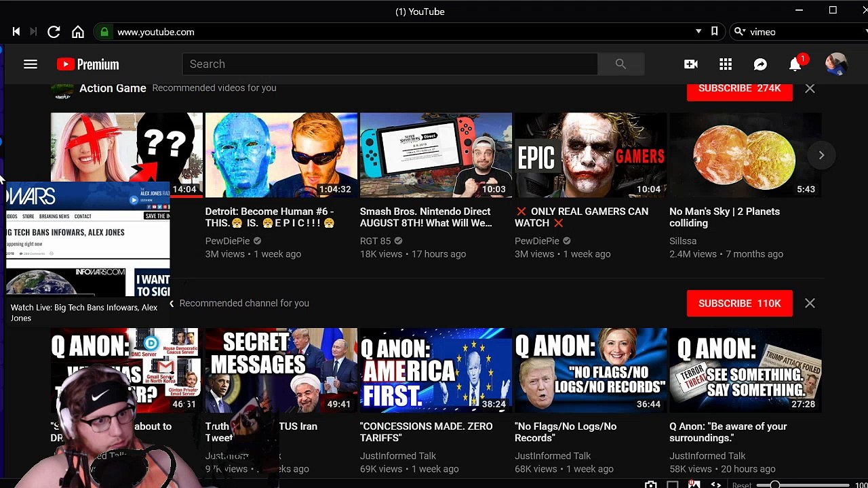The image size is (868, 488).
Task: Dismiss the Action Game recommendation shelf
Action: [x=810, y=88]
